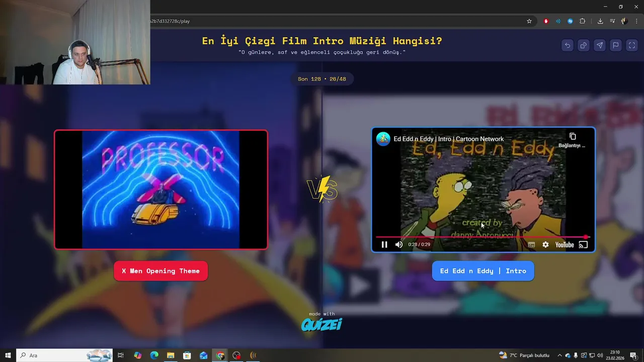Open the Chrome profile avatar

point(624,21)
